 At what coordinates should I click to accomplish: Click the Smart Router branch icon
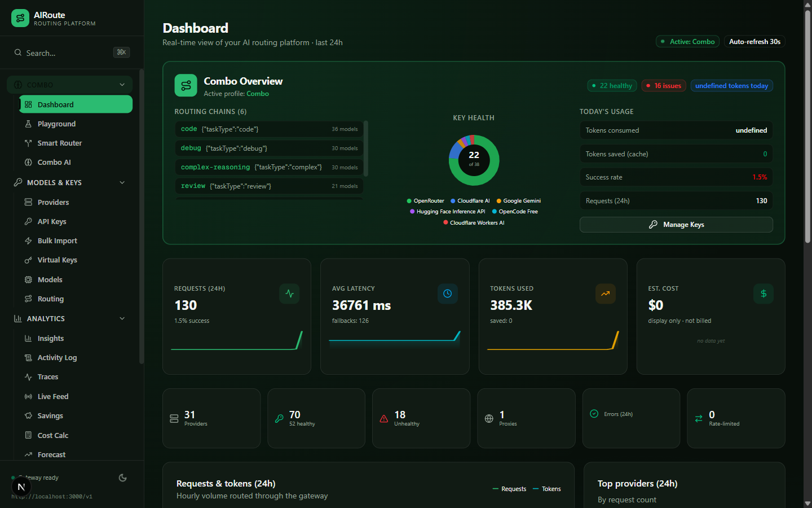coord(28,143)
